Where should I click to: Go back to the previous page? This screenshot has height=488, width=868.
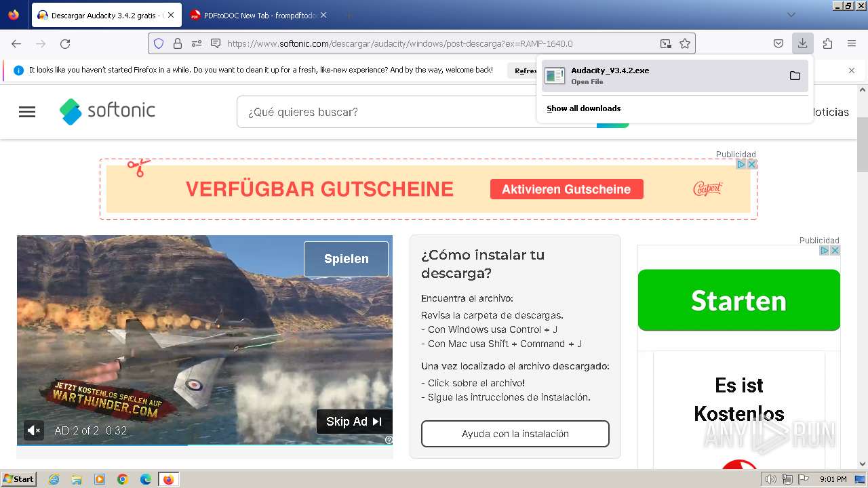coord(16,43)
